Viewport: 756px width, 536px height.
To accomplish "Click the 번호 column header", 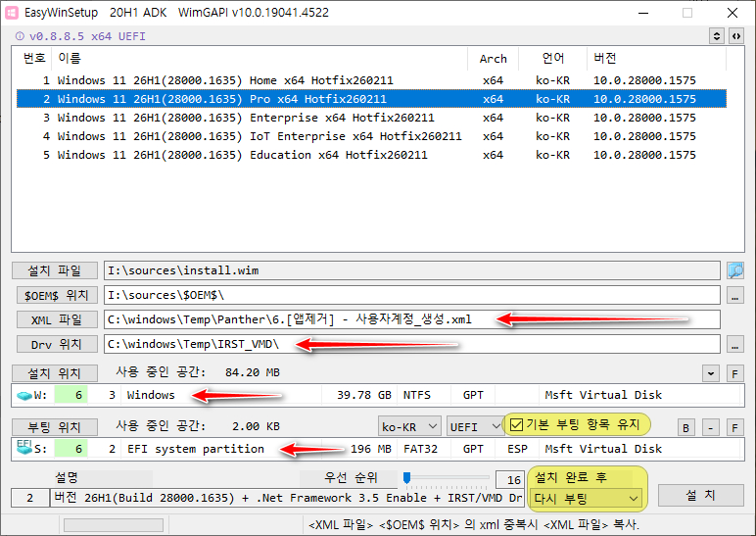I will coord(33,59).
